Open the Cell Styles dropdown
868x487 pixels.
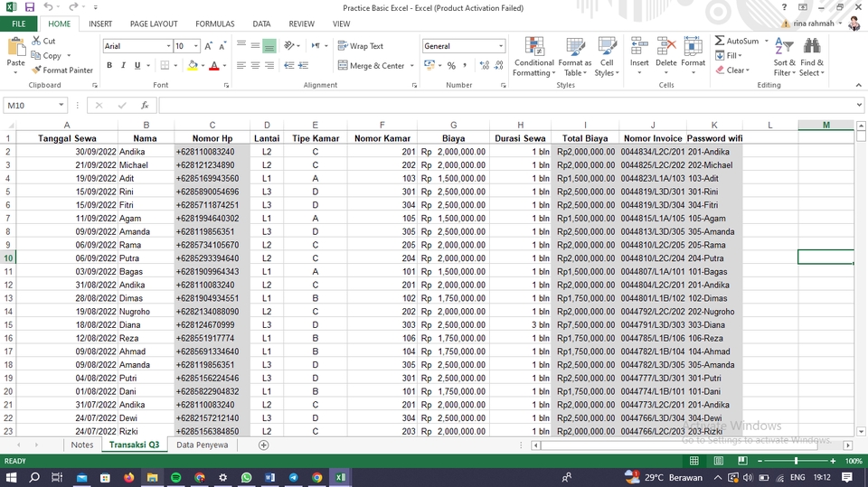(607, 57)
